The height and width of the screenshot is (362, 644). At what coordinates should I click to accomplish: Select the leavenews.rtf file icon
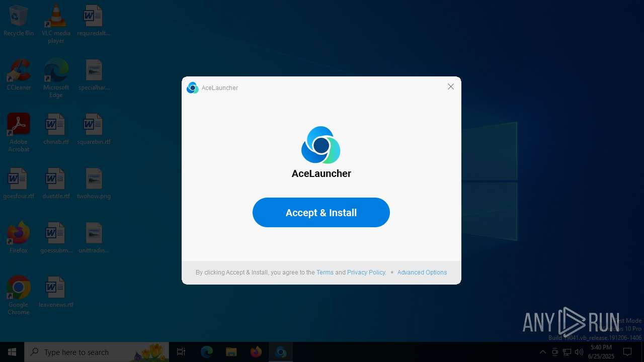pos(56,292)
